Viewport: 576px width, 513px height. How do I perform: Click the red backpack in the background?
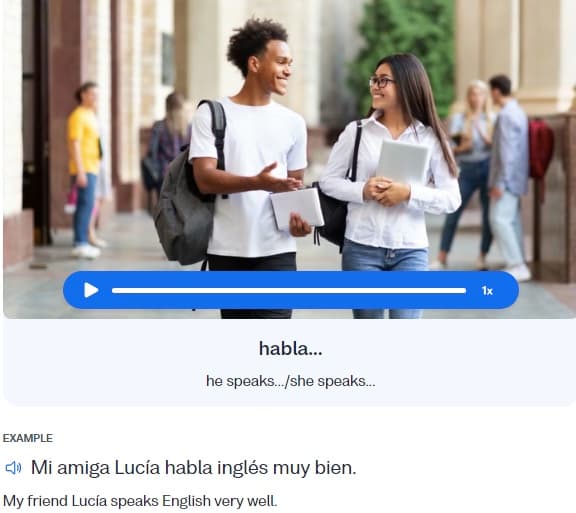click(540, 148)
